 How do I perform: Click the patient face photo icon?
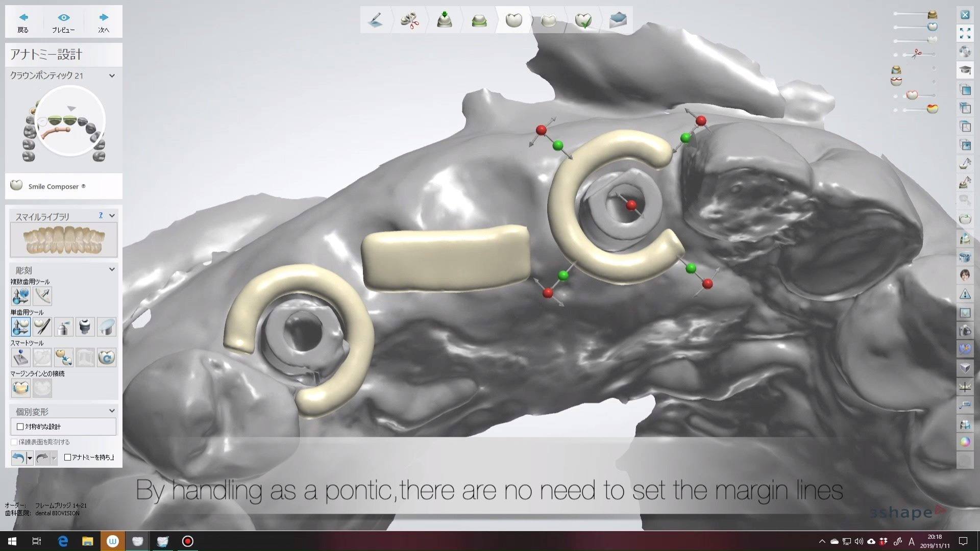pyautogui.click(x=965, y=275)
